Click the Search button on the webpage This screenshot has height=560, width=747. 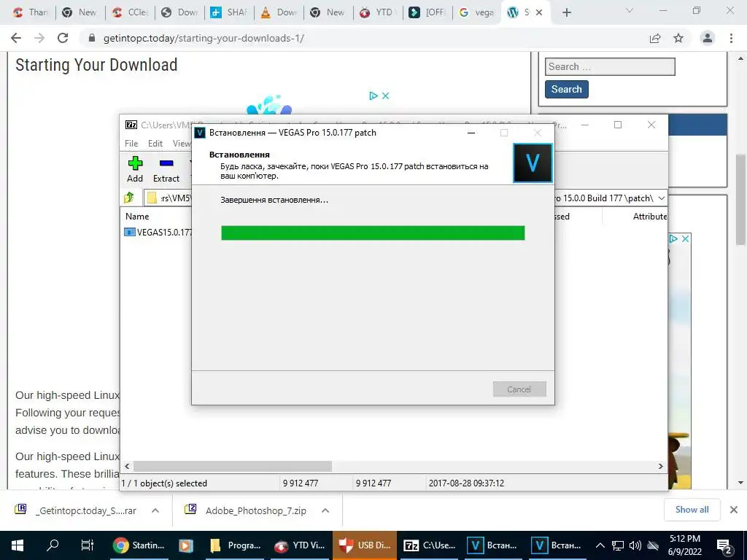click(x=566, y=89)
